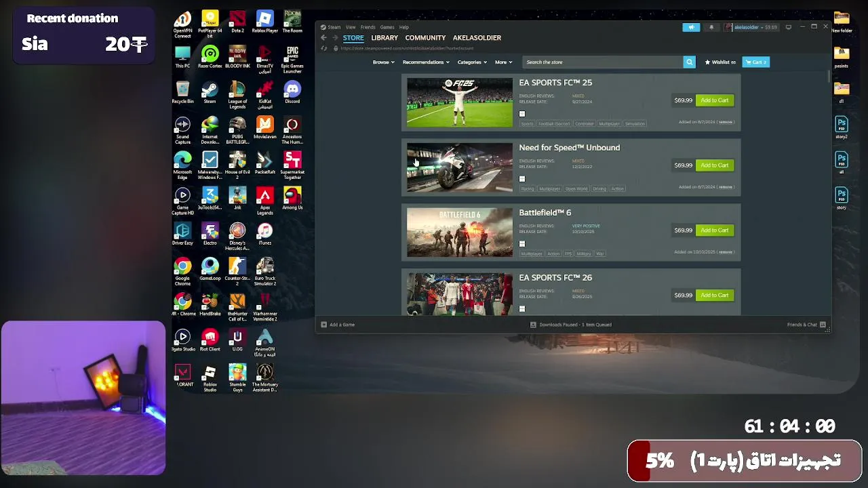This screenshot has width=868, height=488.
Task: Click the Steam forward navigation arrow
Action: pos(334,38)
